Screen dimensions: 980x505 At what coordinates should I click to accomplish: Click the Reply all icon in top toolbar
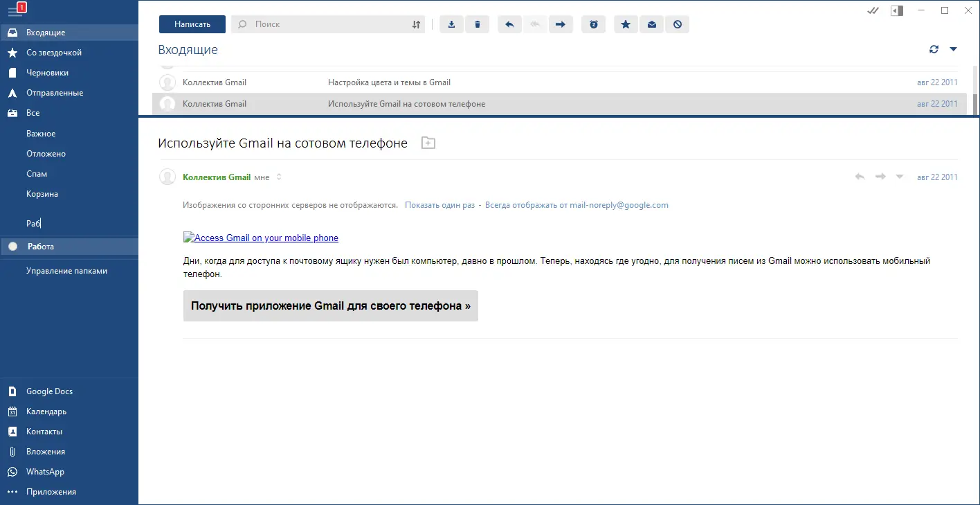(534, 24)
